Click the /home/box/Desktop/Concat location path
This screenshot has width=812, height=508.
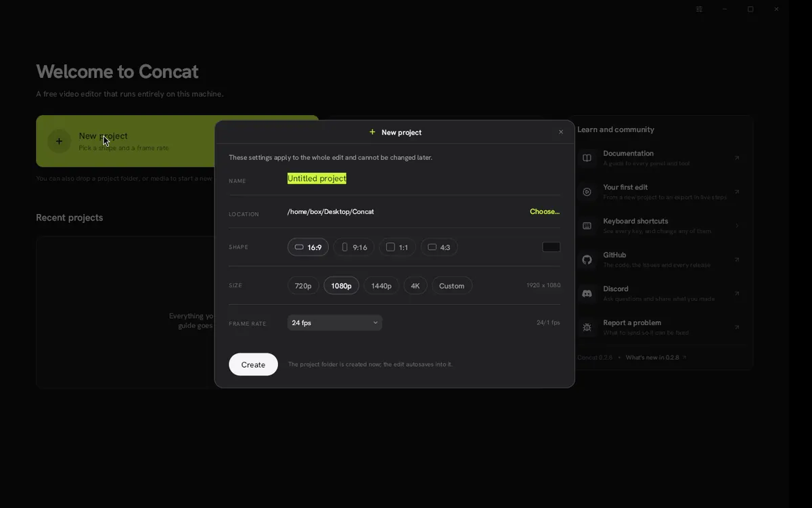[331, 211]
